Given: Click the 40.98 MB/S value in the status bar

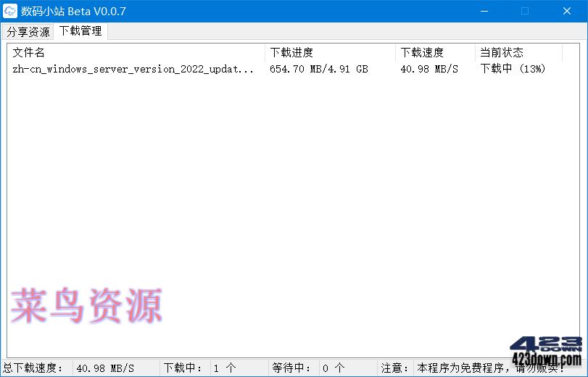Looking at the screenshot, I should [x=105, y=368].
